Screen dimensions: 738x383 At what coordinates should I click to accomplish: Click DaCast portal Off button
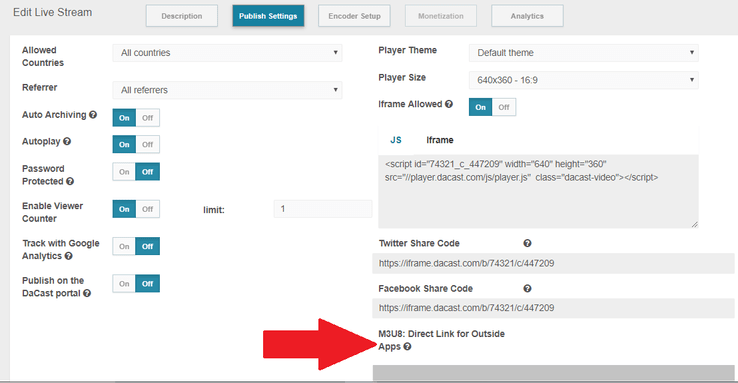(148, 284)
